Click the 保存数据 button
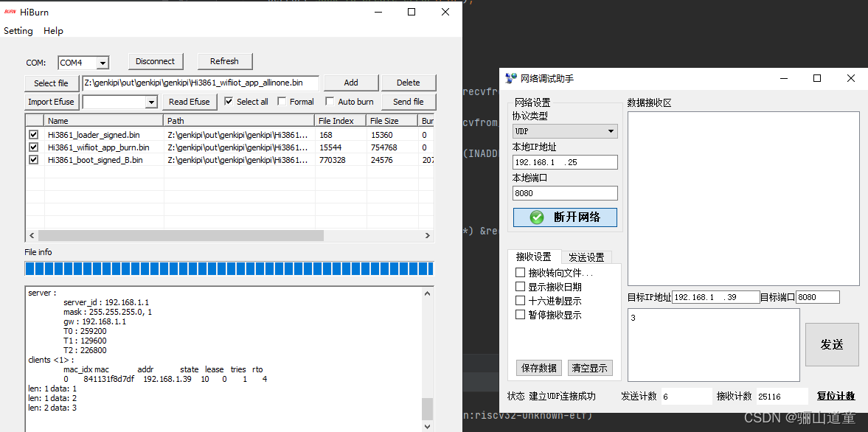The width and height of the screenshot is (868, 432). coord(539,368)
